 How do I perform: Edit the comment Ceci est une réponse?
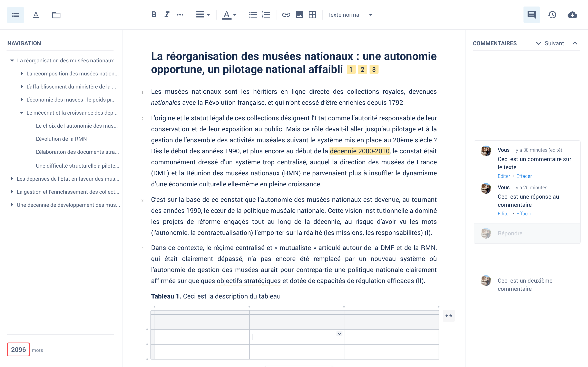(504, 214)
